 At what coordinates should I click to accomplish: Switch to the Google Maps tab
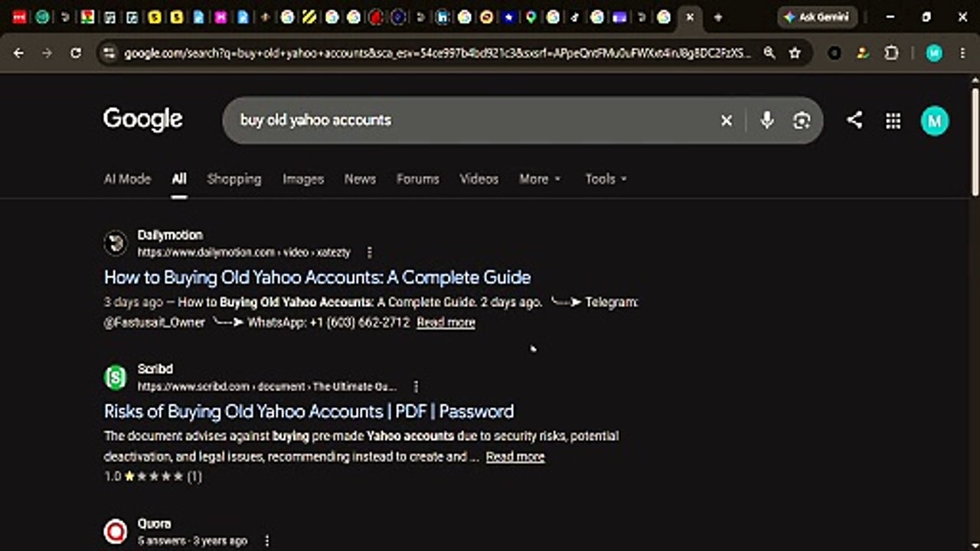tap(531, 17)
